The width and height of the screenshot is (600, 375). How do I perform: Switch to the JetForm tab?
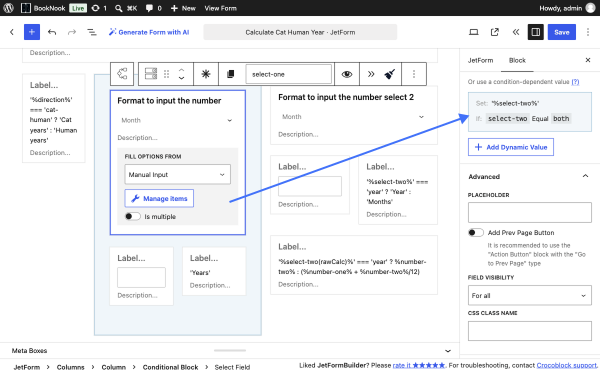[x=480, y=60]
